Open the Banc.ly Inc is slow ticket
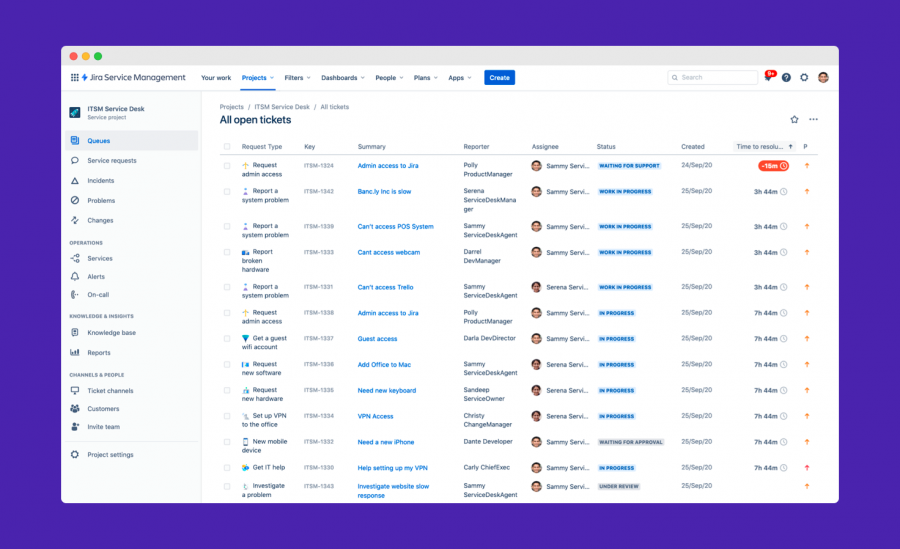Viewport: 900px width, 549px height. tap(384, 192)
